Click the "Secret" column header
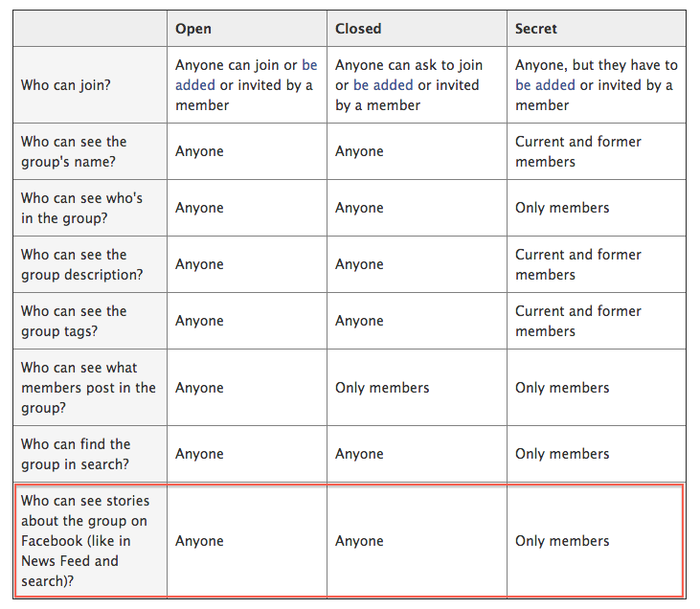Image resolution: width=700 pixels, height=609 pixels. pyautogui.click(x=538, y=29)
